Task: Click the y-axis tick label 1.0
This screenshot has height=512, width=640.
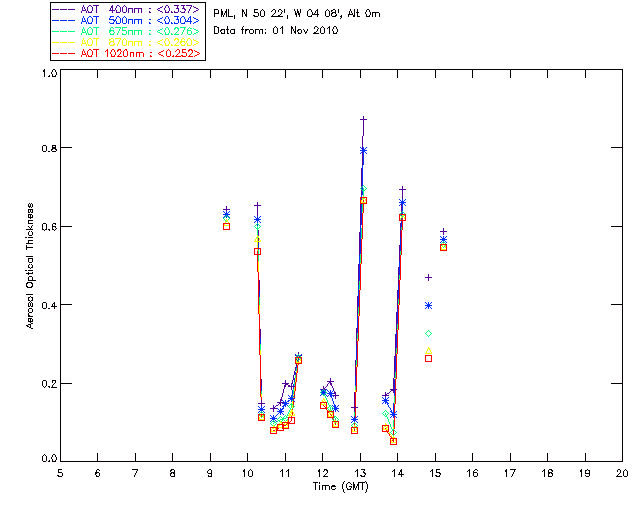Action: coord(49,73)
